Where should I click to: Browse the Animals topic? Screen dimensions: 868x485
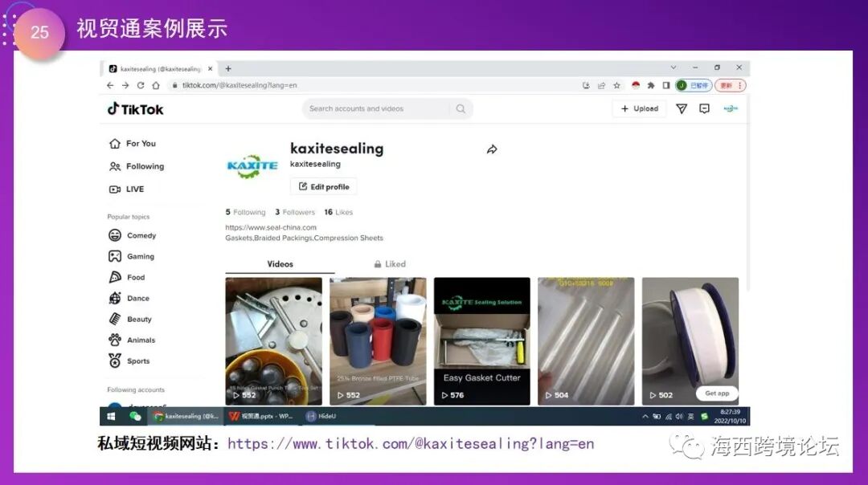132,340
